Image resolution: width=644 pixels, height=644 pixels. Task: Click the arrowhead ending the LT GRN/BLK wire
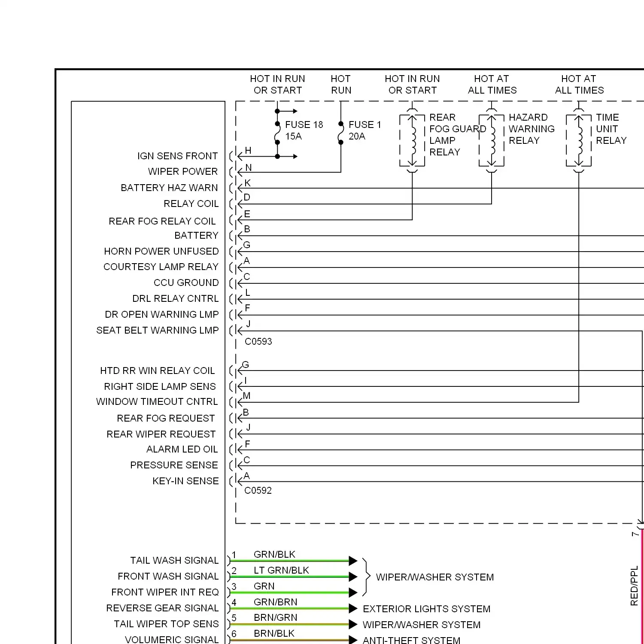[x=353, y=577]
